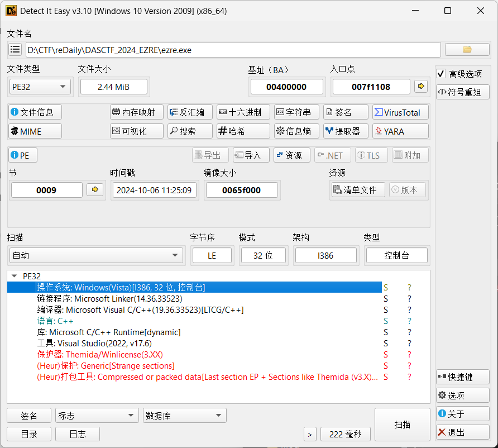Open 文件信息 file info
The image size is (498, 448).
point(35,112)
